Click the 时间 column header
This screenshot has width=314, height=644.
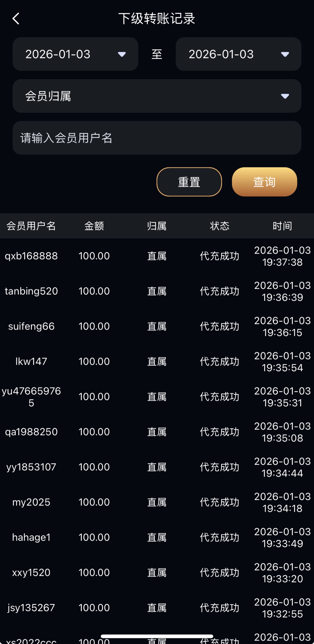(x=282, y=226)
